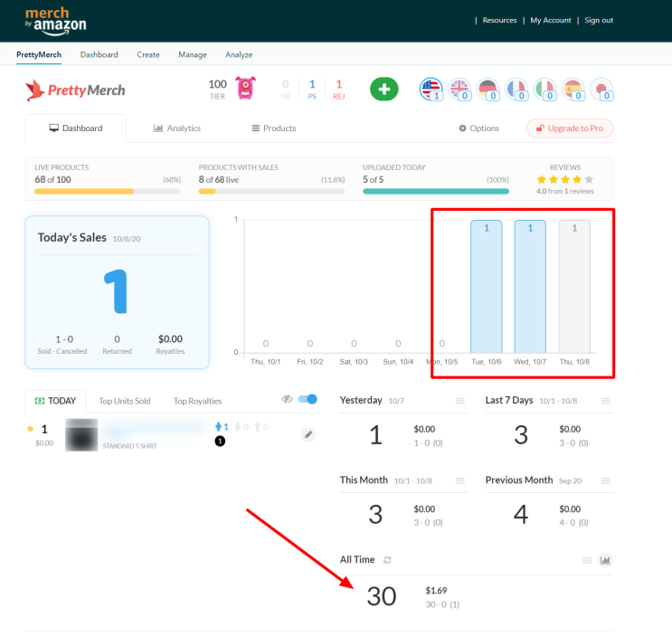Screen dimensions: 672x637
Task: Open the Previous Month list icon
Action: tap(606, 480)
